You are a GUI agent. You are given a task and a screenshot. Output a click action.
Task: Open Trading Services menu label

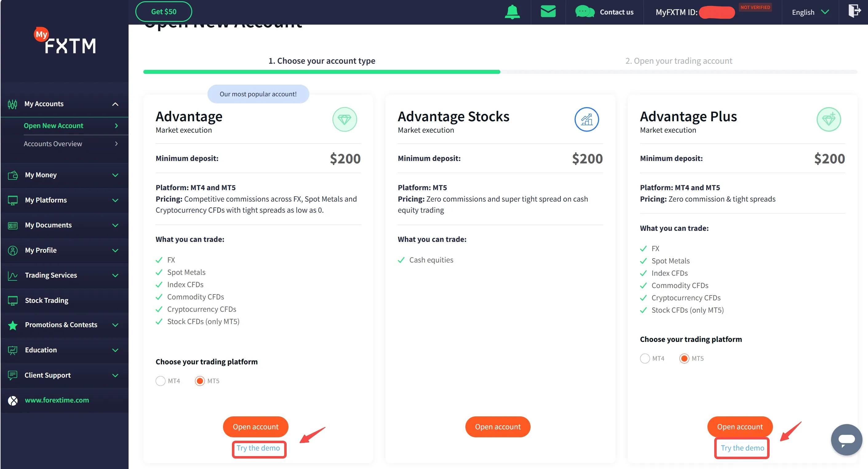coord(51,275)
